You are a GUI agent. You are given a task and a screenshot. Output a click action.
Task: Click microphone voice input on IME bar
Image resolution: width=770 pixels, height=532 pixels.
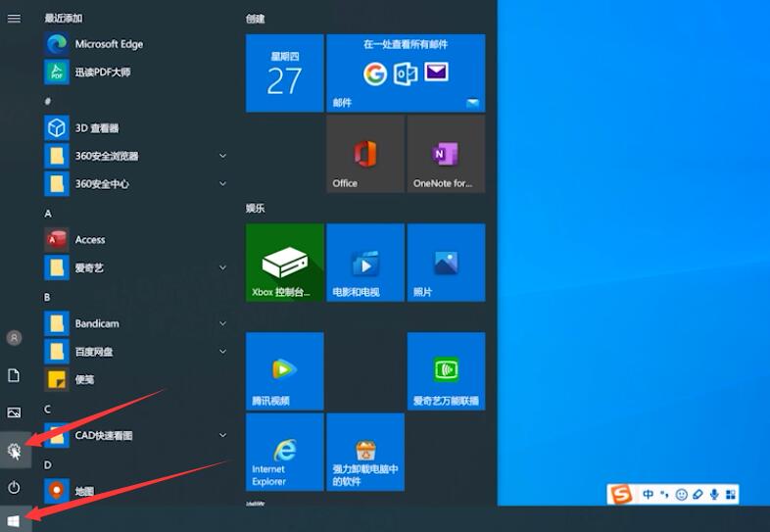coord(714,495)
